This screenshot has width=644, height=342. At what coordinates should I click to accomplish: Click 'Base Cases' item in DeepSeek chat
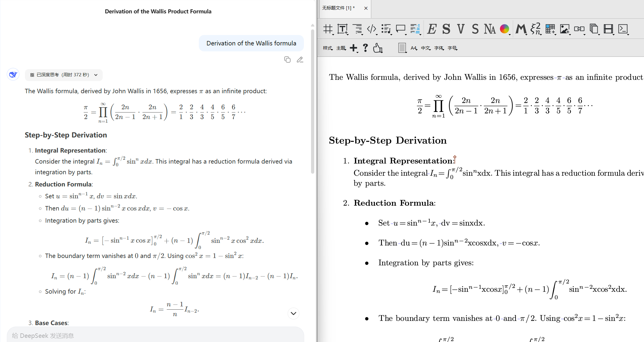point(51,323)
